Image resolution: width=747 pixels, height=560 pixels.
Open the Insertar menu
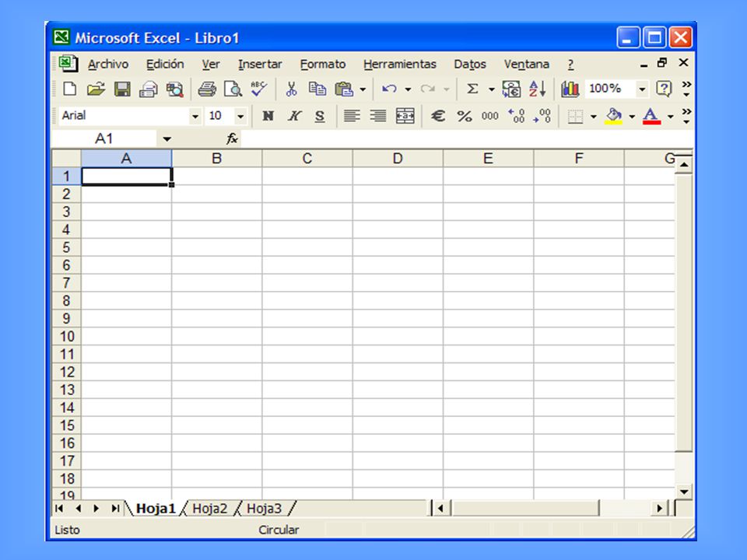[260, 65]
